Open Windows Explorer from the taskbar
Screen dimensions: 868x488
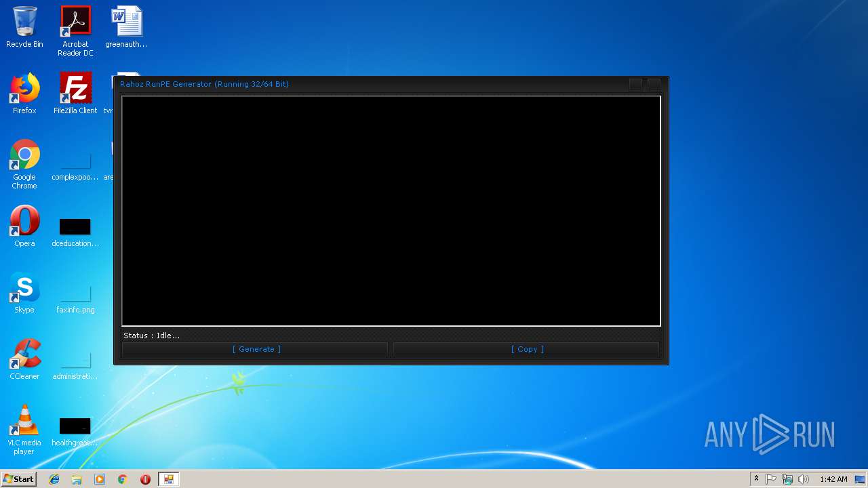point(77,479)
